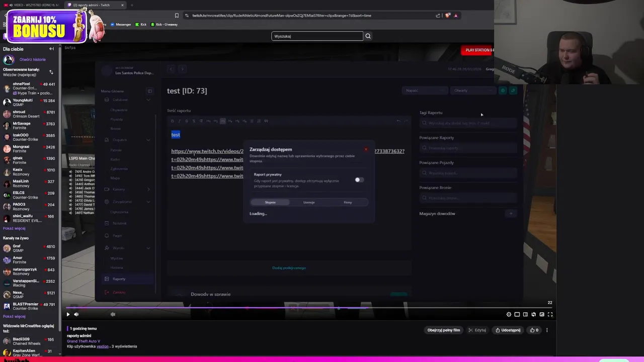Screen dimensions: 644x362
Task: Click Dodaj podejrzanego in the report
Action: [289, 268]
